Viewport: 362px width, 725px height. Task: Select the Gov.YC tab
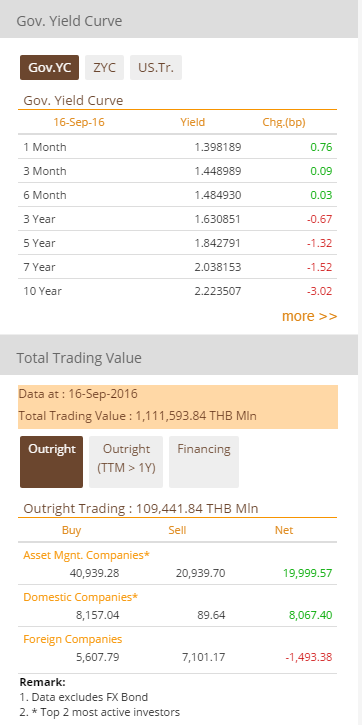tap(49, 68)
